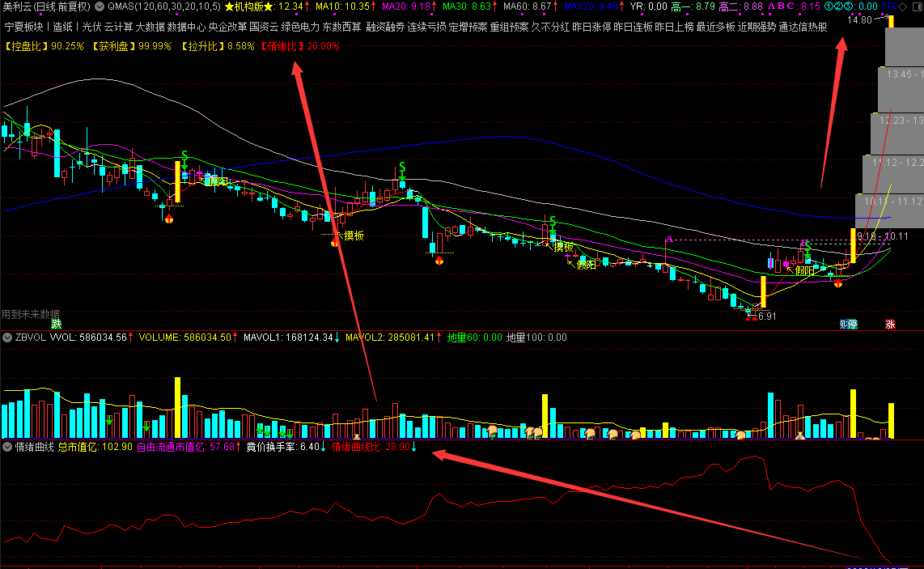Image resolution: width=924 pixels, height=569 pixels.
Task: Select the 造纸 industry tag
Action: pos(62,28)
